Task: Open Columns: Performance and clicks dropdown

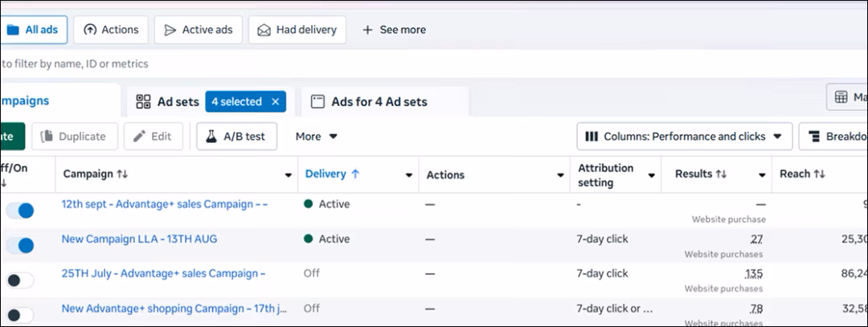Action: click(x=684, y=137)
